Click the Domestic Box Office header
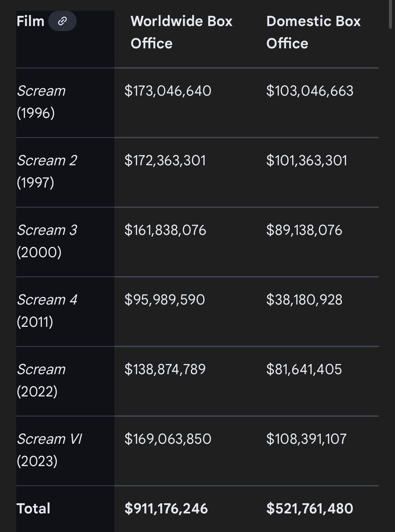The image size is (395, 532). (x=314, y=32)
